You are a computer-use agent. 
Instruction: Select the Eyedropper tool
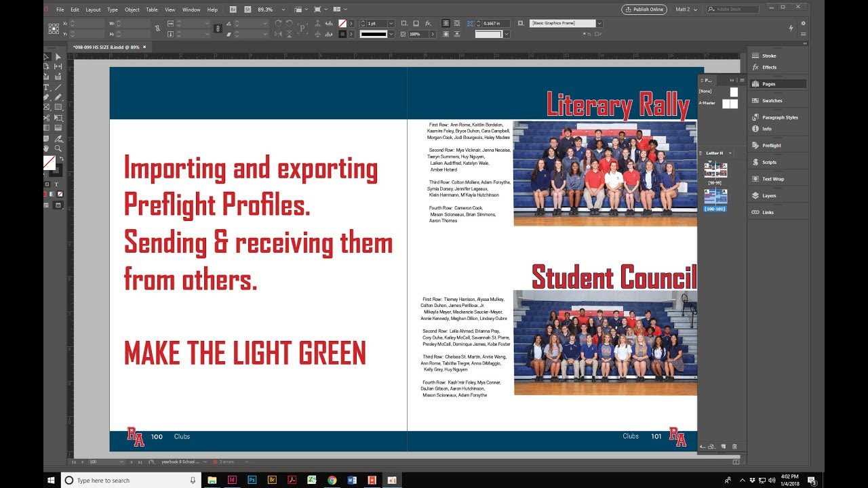click(58, 138)
